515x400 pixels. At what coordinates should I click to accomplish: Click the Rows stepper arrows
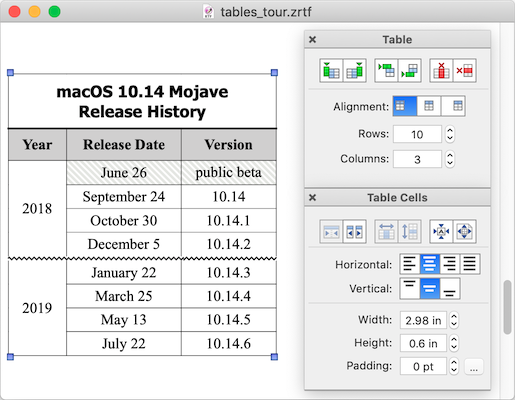(x=450, y=134)
